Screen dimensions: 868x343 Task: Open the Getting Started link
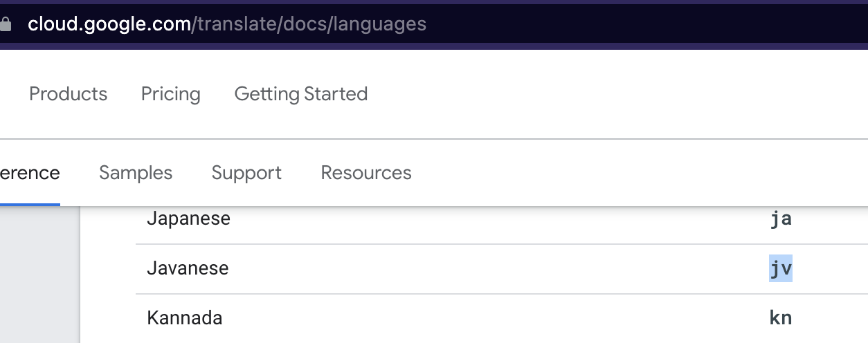[301, 94]
